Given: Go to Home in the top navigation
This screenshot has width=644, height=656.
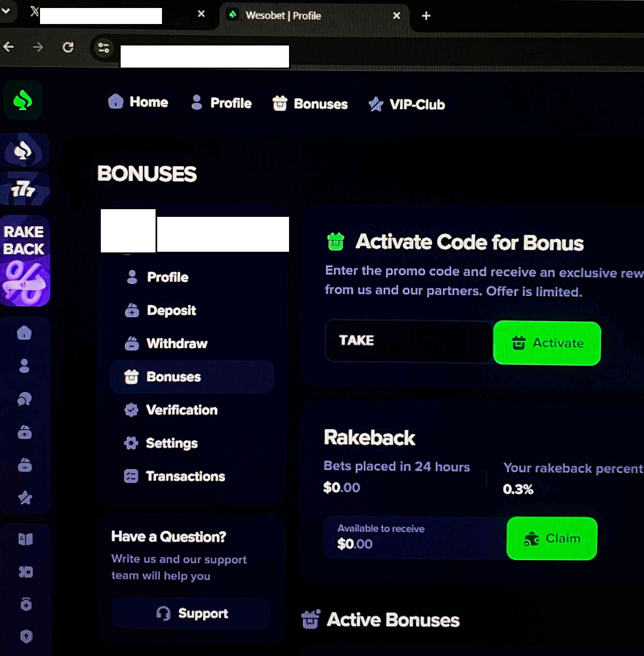Looking at the screenshot, I should point(138,102).
